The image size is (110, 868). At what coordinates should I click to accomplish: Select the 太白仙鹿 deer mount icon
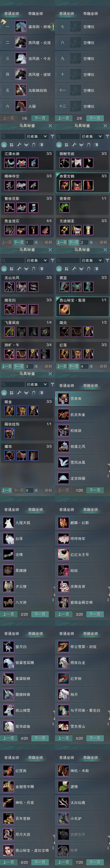click(63, 802)
